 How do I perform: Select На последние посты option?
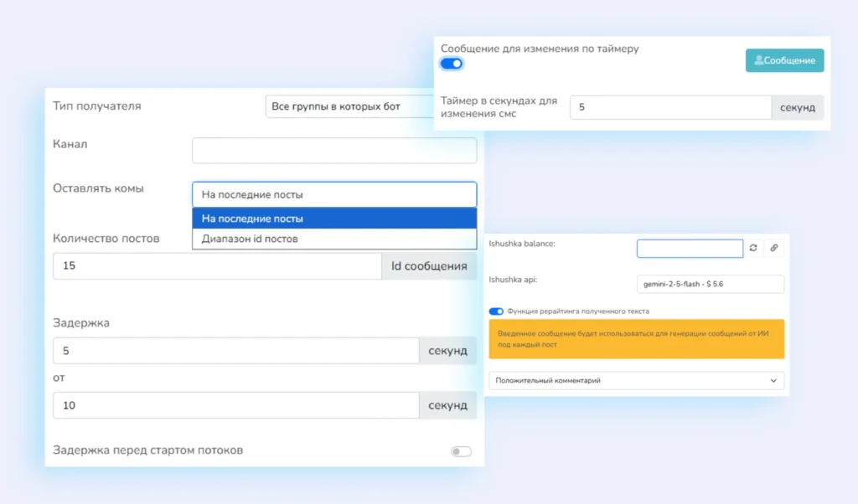point(333,218)
